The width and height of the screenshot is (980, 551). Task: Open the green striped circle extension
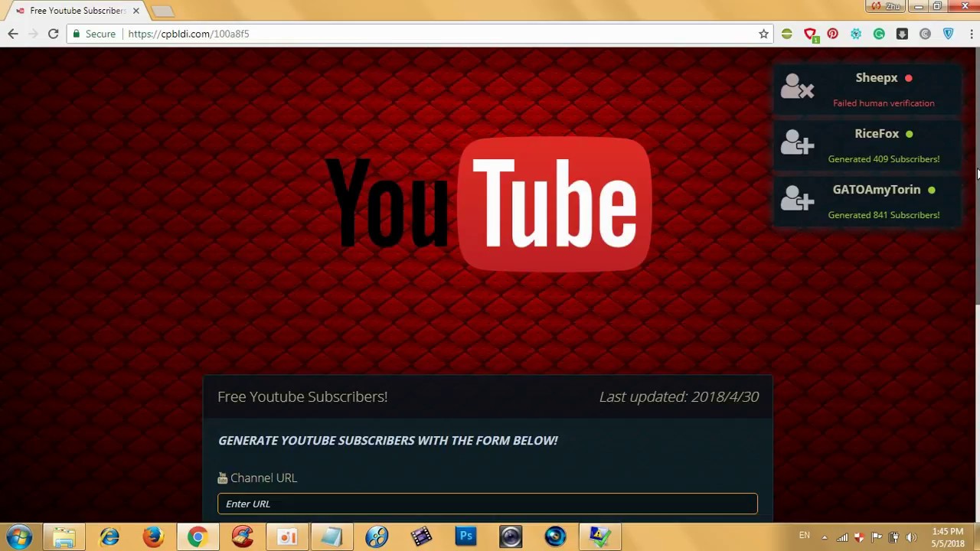point(786,34)
